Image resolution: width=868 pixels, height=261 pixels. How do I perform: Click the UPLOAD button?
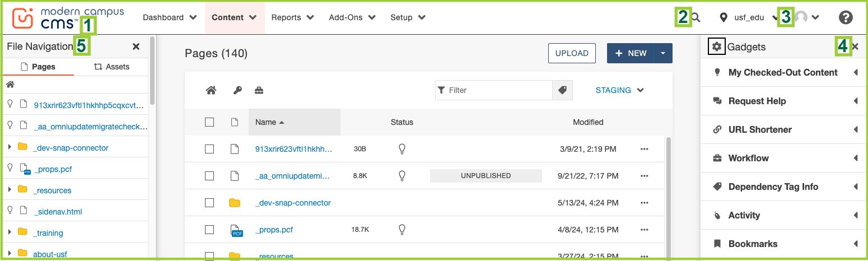point(572,53)
